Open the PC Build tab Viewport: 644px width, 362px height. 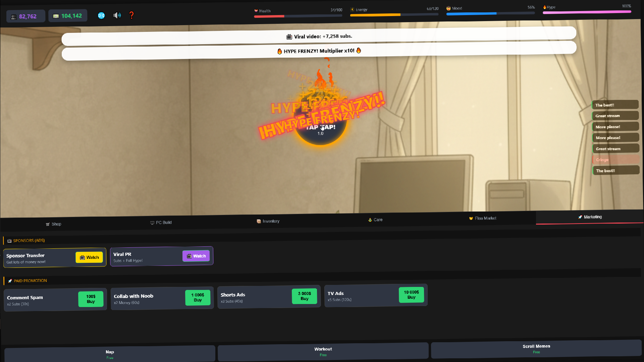point(161,222)
